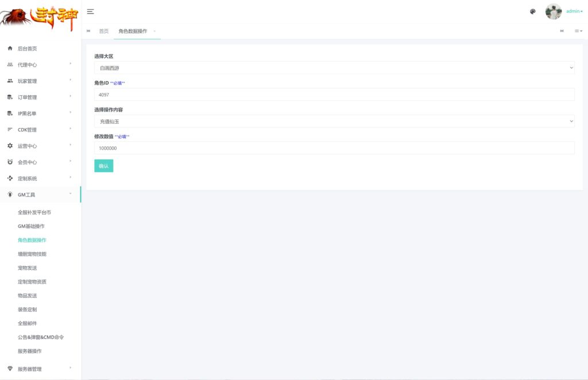This screenshot has height=380, width=588.
Task: Click the home icon for 后台首页
Action: click(10, 49)
